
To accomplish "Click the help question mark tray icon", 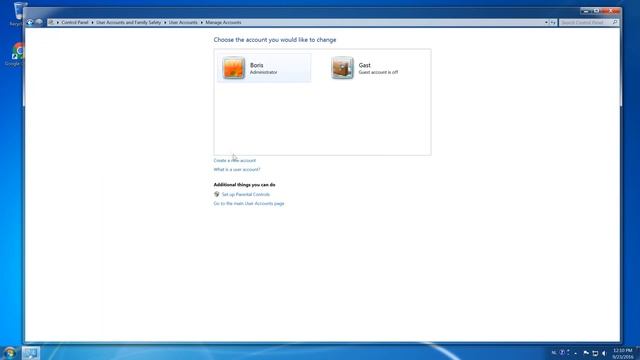I will point(562,353).
